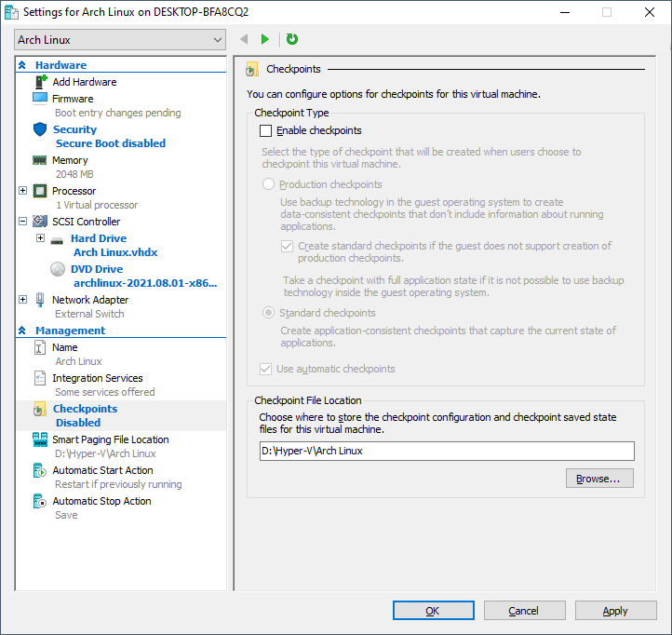Select Production checkpoints radio button

pyautogui.click(x=269, y=185)
